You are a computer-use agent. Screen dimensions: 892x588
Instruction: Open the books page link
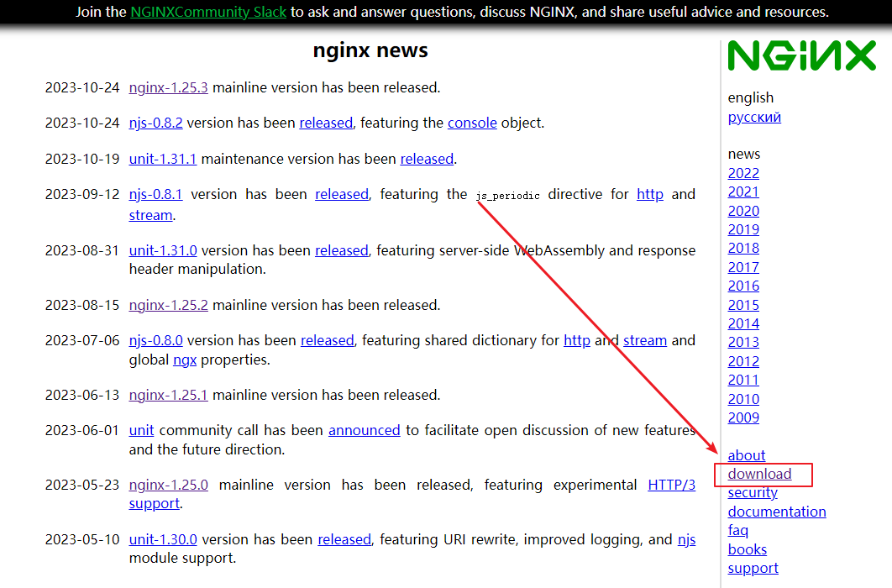[747, 549]
